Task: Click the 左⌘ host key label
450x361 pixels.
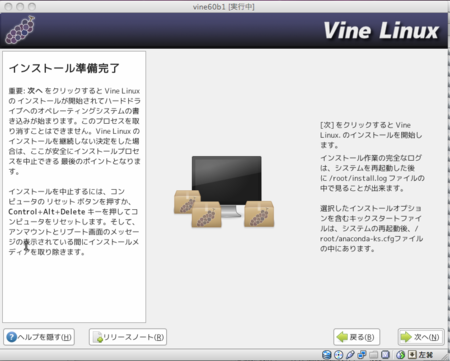Action: 426,355
